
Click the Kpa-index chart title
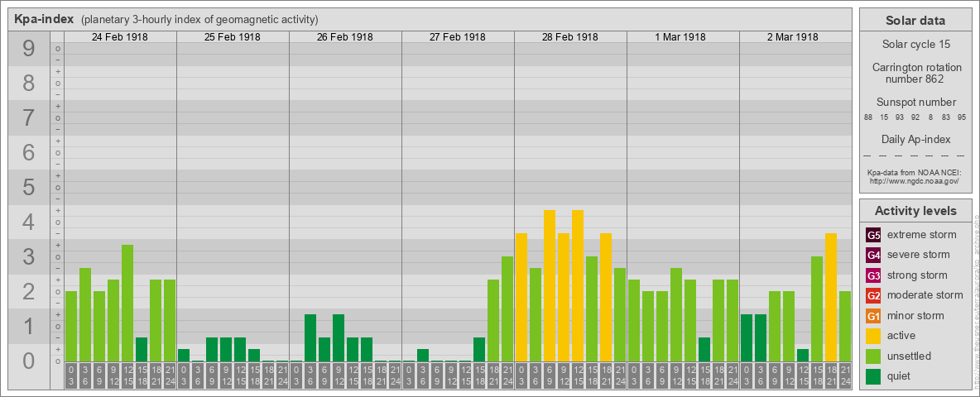45,19
